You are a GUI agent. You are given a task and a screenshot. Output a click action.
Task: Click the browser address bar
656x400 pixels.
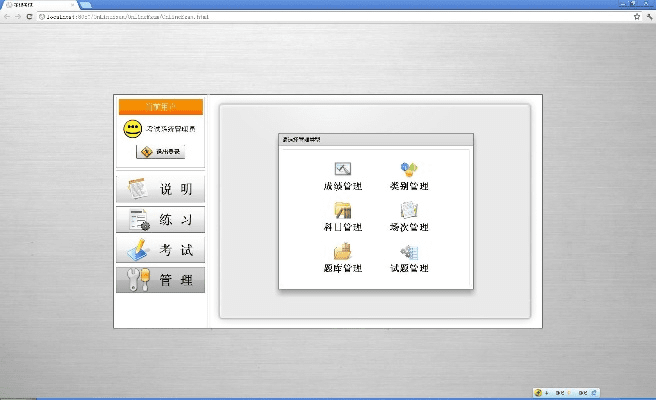tap(320, 17)
